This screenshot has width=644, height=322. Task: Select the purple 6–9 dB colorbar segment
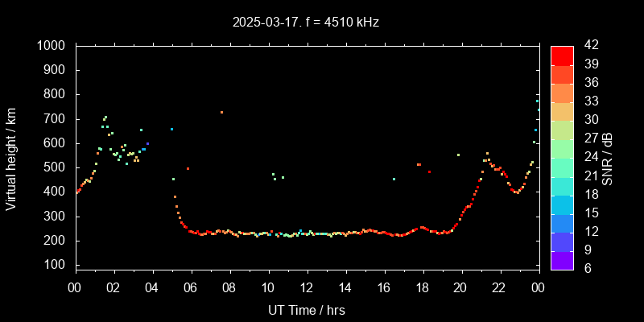pos(562,259)
